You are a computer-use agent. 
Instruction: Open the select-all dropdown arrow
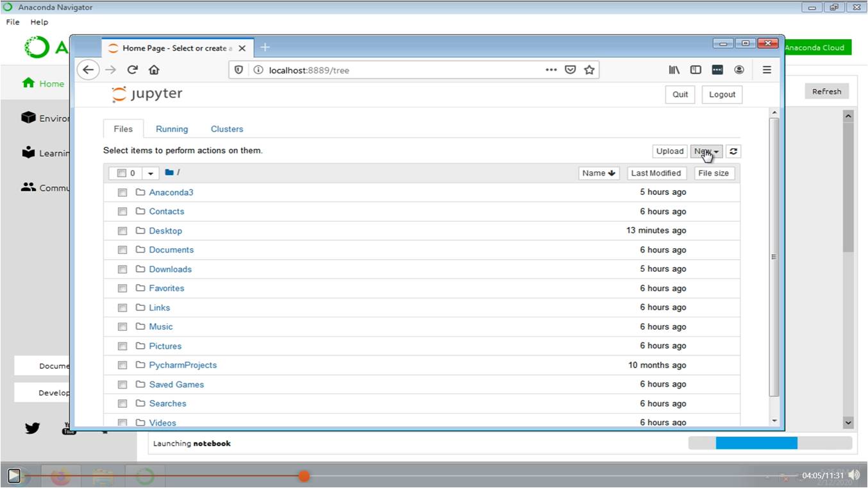coord(151,173)
